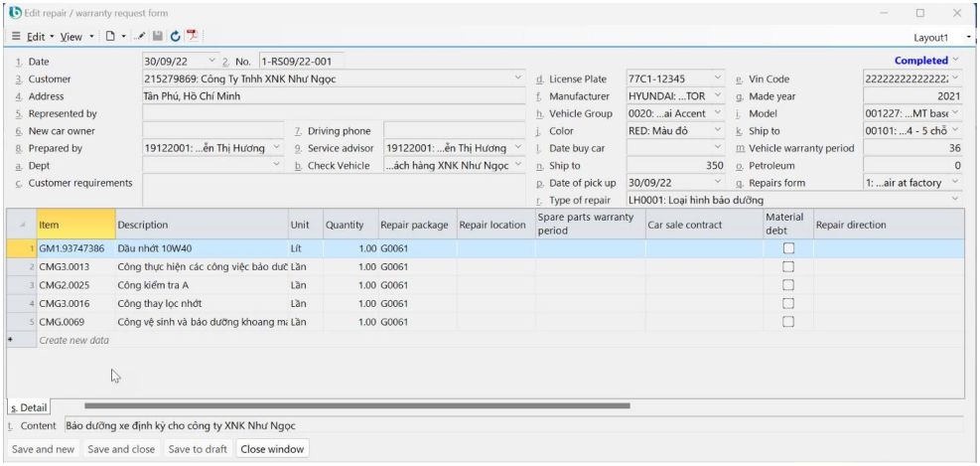
Task: Expand the Vehicle Group dropdown
Action: pyautogui.click(x=718, y=113)
